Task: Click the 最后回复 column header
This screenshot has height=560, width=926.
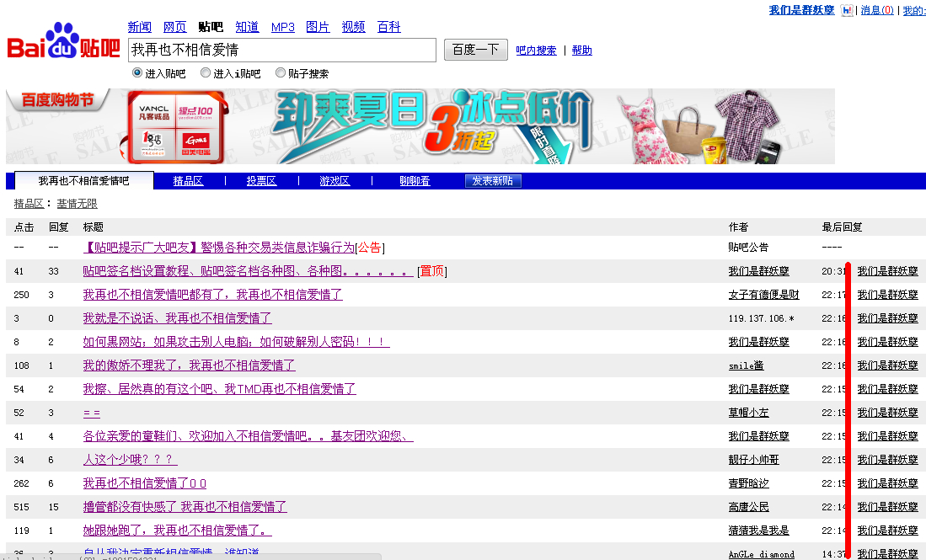Action: 842,227
